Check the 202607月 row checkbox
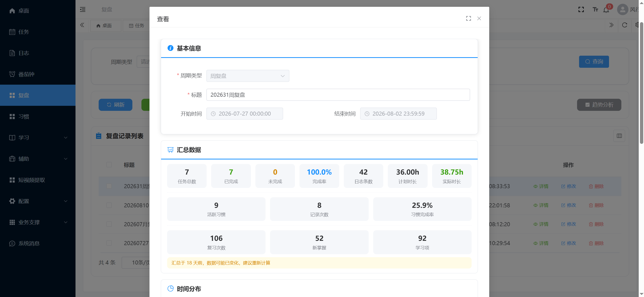 pos(109,224)
